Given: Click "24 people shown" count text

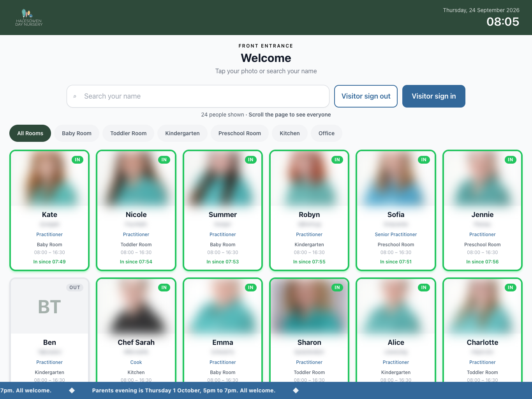Looking at the screenshot, I should (222, 115).
